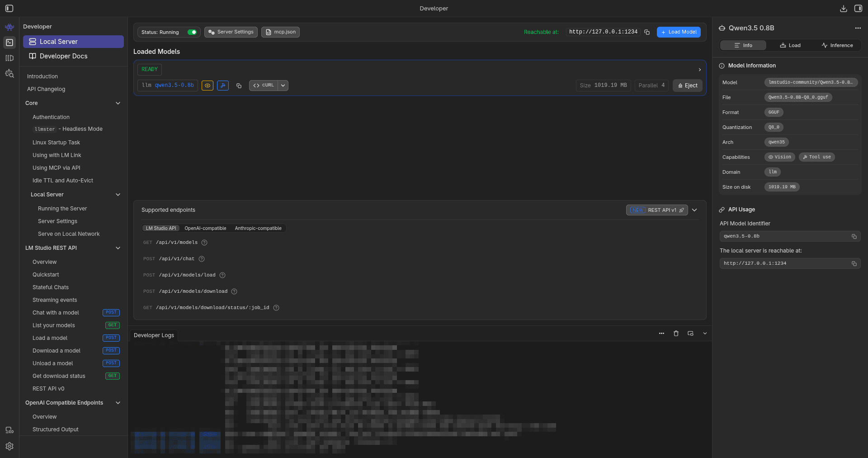Open the Discover model search icon
The height and width of the screenshot is (458, 868).
click(x=9, y=73)
